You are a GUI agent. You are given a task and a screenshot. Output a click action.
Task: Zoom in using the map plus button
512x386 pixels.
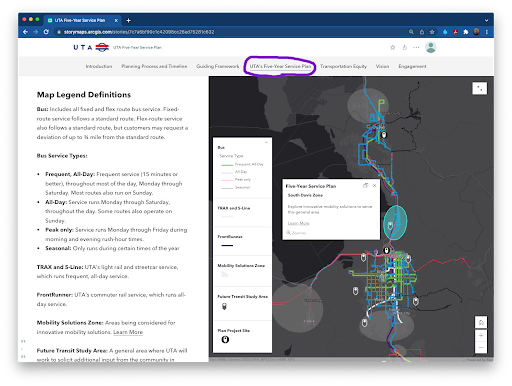(x=481, y=335)
